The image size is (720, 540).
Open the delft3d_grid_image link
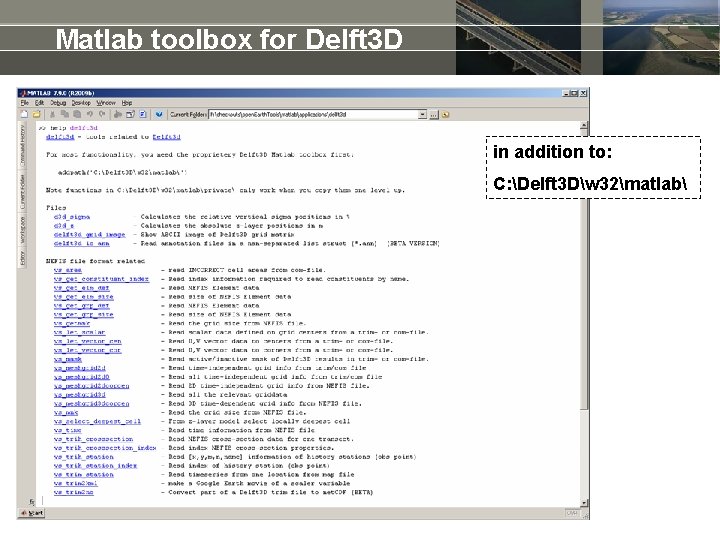90,235
